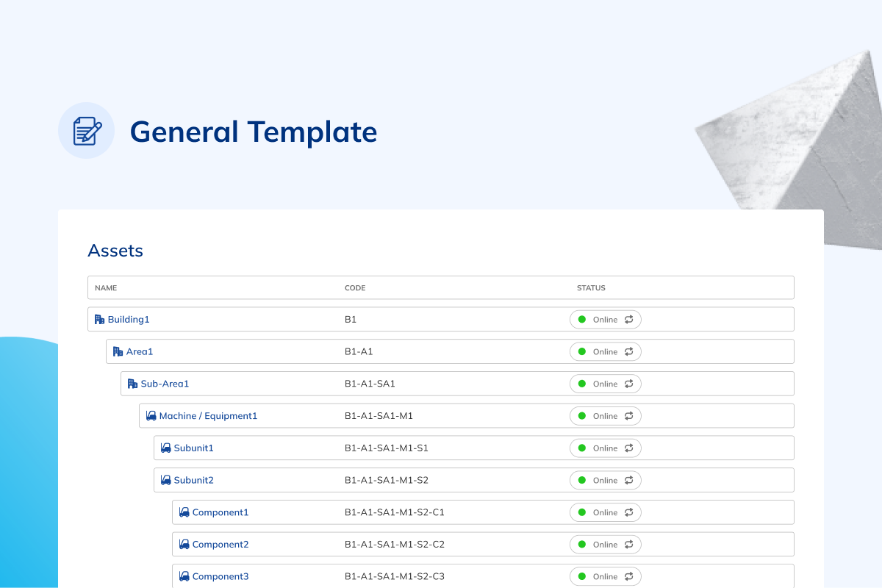Screen dimensions: 882x588
Task: Click the STATUS column header
Action: tap(591, 288)
